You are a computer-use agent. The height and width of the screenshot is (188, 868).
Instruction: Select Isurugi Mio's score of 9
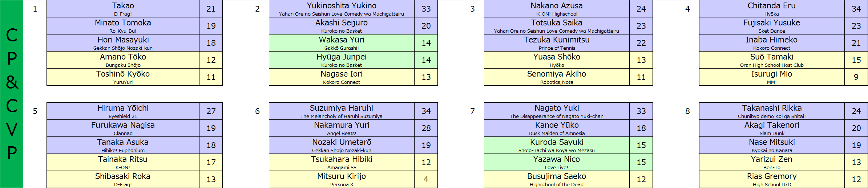click(856, 77)
